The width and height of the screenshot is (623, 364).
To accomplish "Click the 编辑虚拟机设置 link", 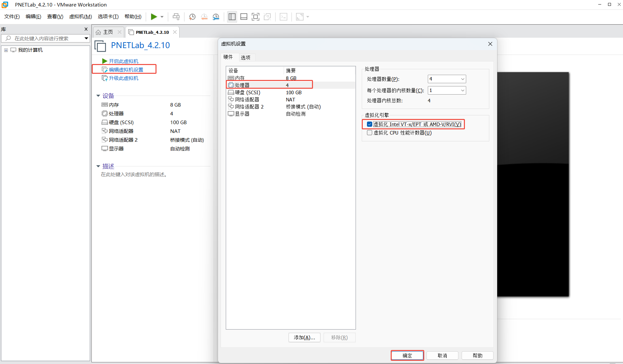I will 126,70.
